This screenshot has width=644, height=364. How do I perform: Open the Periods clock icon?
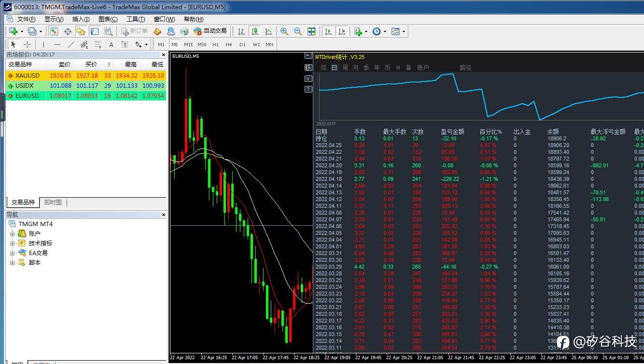coord(376,31)
